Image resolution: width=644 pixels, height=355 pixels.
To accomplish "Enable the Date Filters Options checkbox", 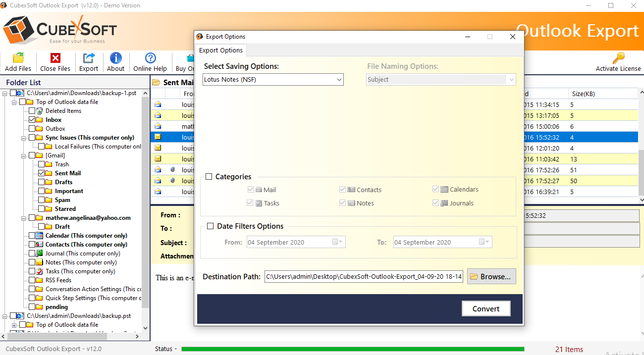I will (x=209, y=226).
